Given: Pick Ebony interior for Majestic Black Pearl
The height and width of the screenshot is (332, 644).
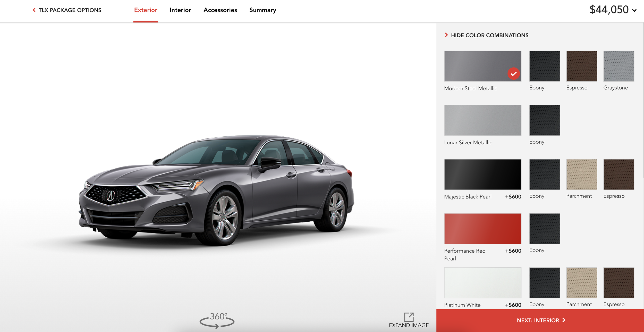Looking at the screenshot, I should coord(545,175).
